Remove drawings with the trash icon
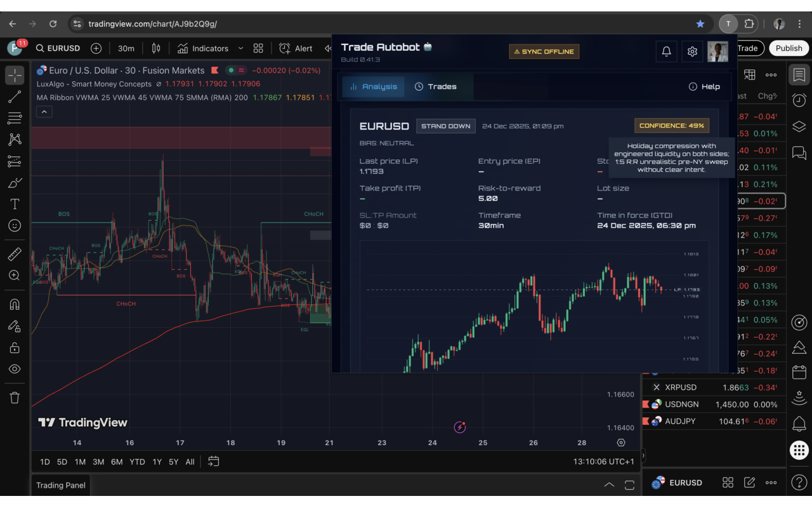 coord(15,398)
